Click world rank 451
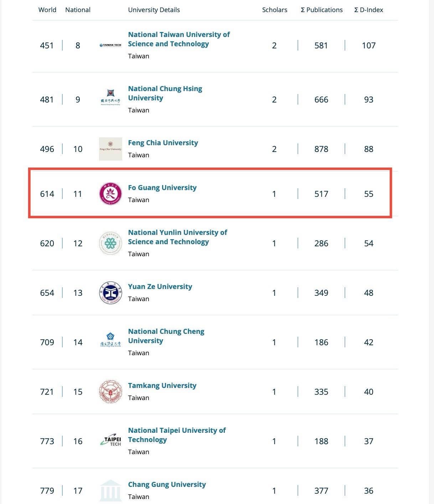This screenshot has height=504, width=434. (x=47, y=46)
